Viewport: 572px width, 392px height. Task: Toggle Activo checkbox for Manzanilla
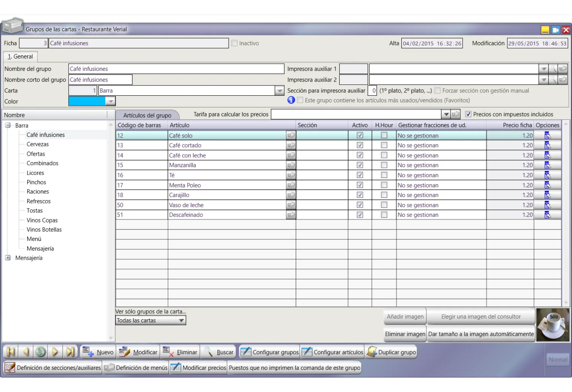(360, 165)
